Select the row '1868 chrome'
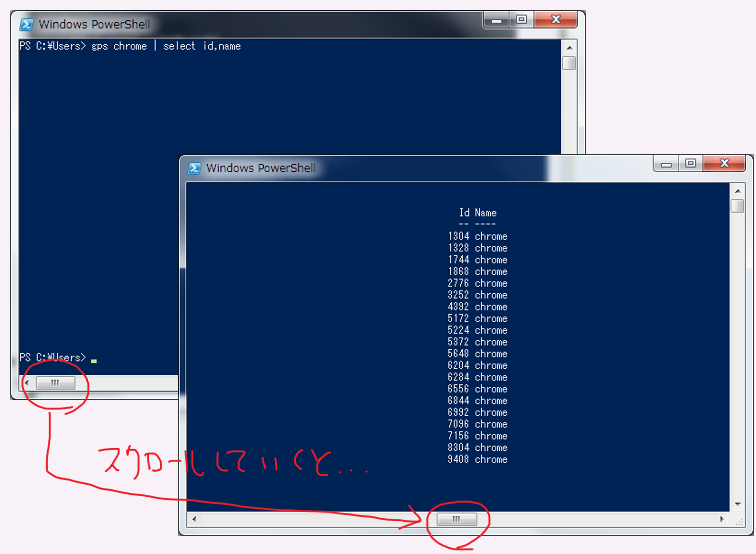Image resolution: width=756 pixels, height=554 pixels. point(478,271)
